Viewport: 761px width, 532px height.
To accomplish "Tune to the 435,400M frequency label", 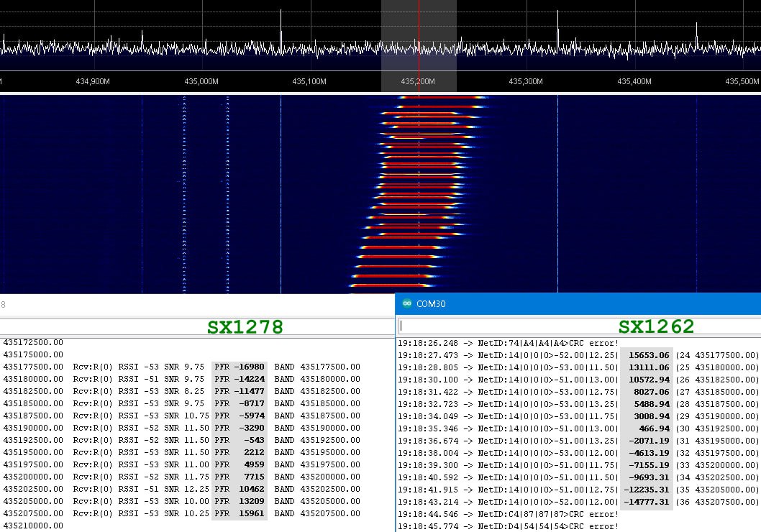I will click(x=634, y=81).
